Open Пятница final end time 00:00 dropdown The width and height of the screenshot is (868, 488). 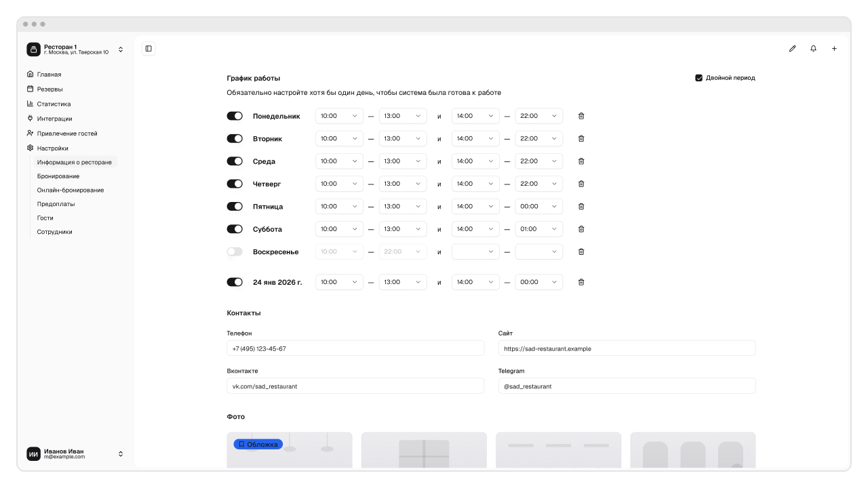539,206
